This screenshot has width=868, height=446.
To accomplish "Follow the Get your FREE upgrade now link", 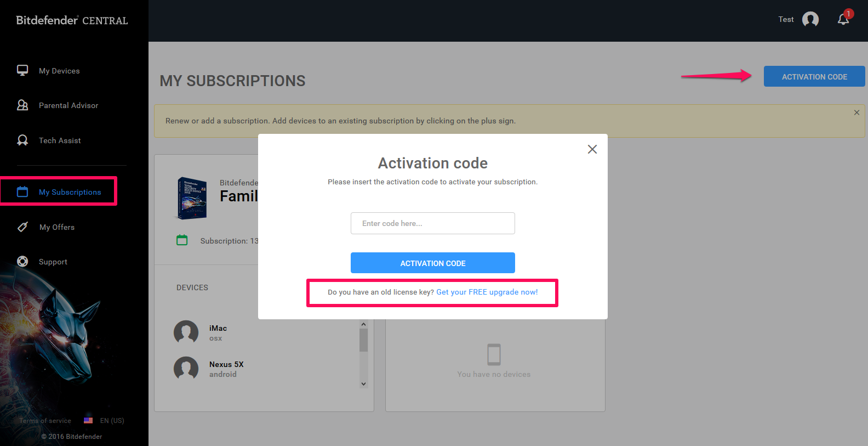I will [x=487, y=292].
